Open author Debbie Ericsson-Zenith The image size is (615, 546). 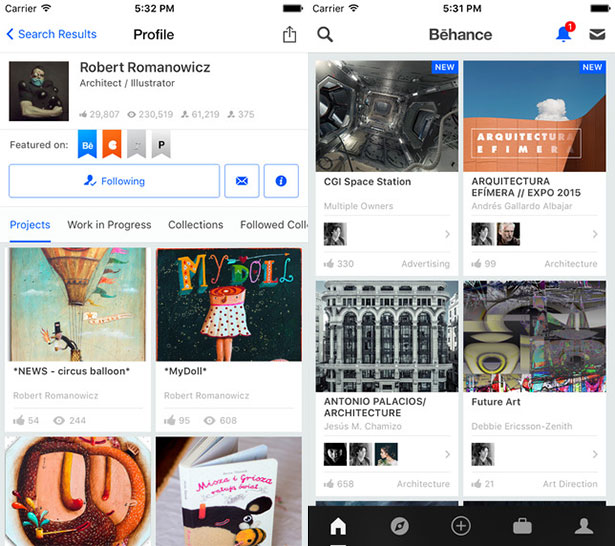[522, 426]
